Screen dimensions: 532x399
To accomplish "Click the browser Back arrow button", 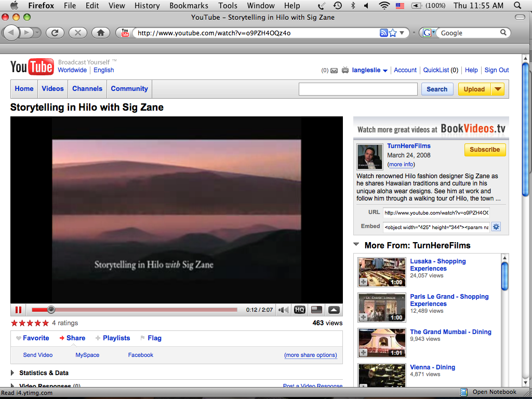I will (11, 33).
